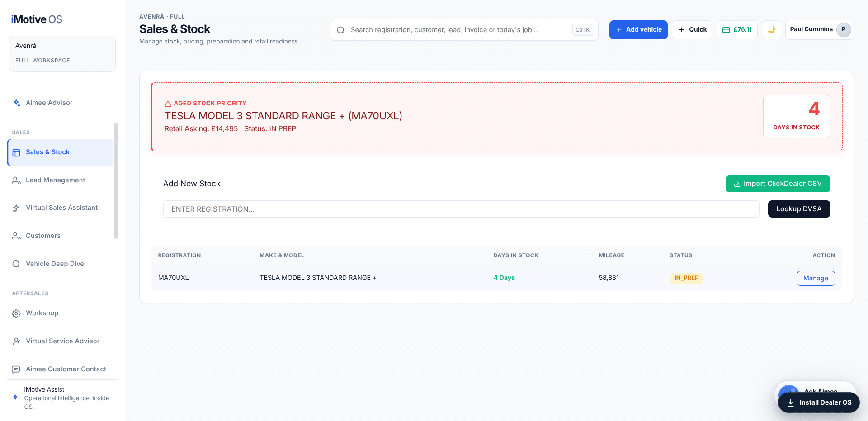This screenshot has height=421, width=868.
Task: Click the Status column header
Action: point(681,255)
